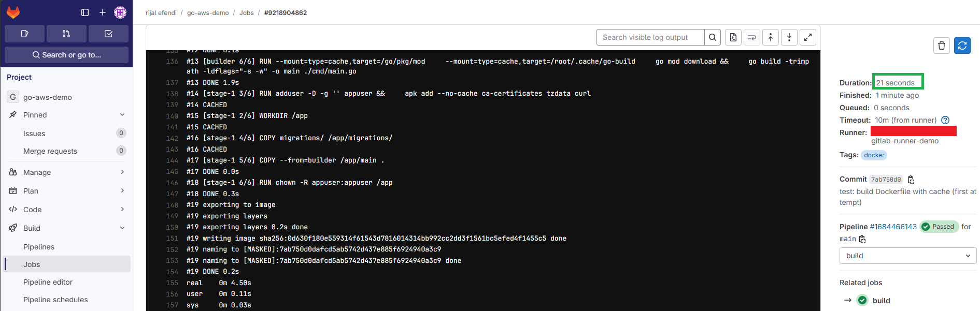This screenshot has height=311, width=980.
Task: Click the Search visible log output field
Action: coord(650,37)
